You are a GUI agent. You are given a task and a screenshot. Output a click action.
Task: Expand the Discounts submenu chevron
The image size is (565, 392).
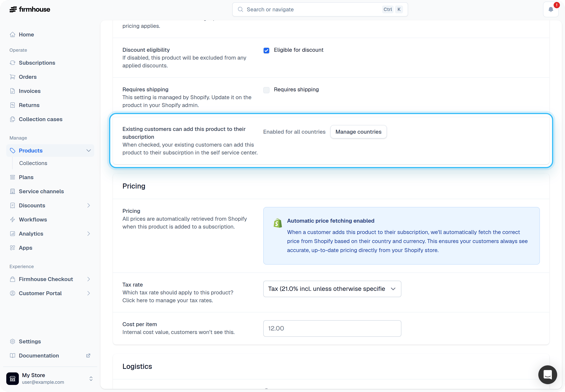(88, 206)
